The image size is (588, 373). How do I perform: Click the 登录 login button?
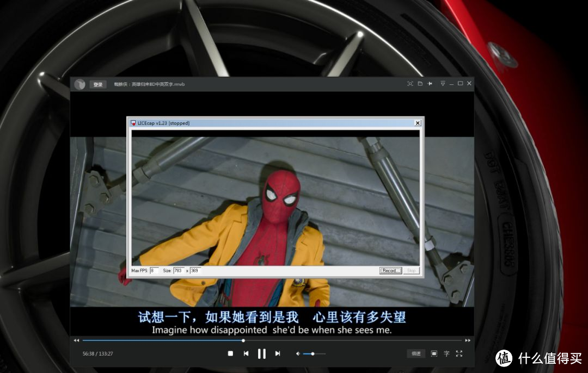coord(98,84)
